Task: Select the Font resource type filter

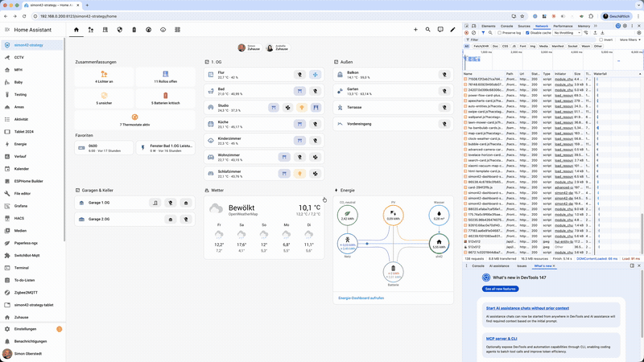Action: 522,47
